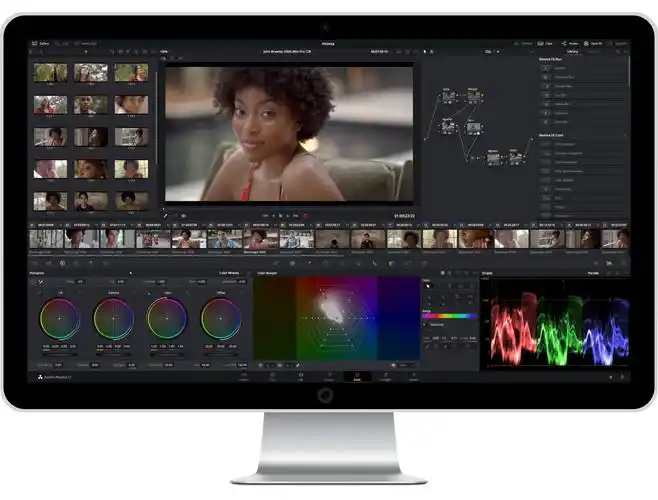Click the Color Warper panel title
The height and width of the screenshot is (500, 658).
tap(268, 272)
